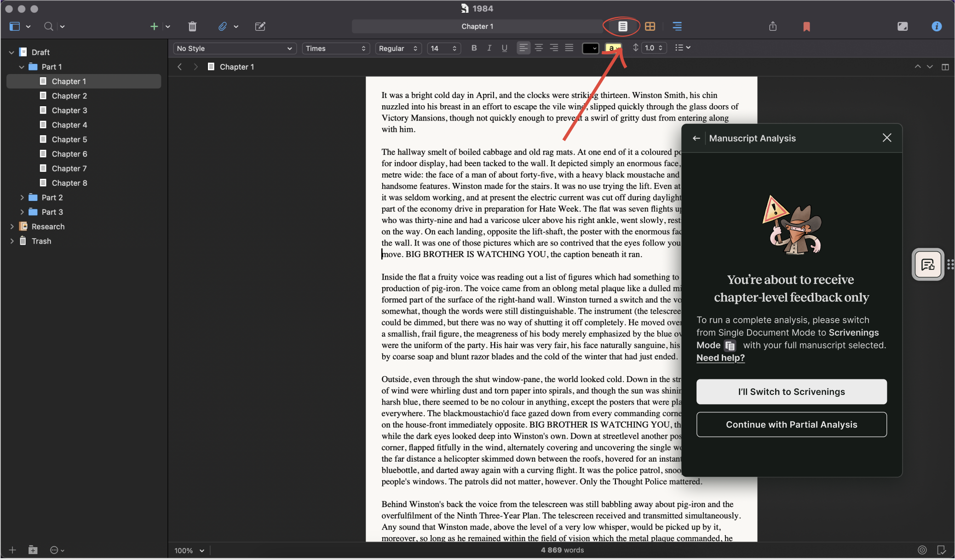Align text right
Viewport: 955px width, 560px height.
[554, 48]
